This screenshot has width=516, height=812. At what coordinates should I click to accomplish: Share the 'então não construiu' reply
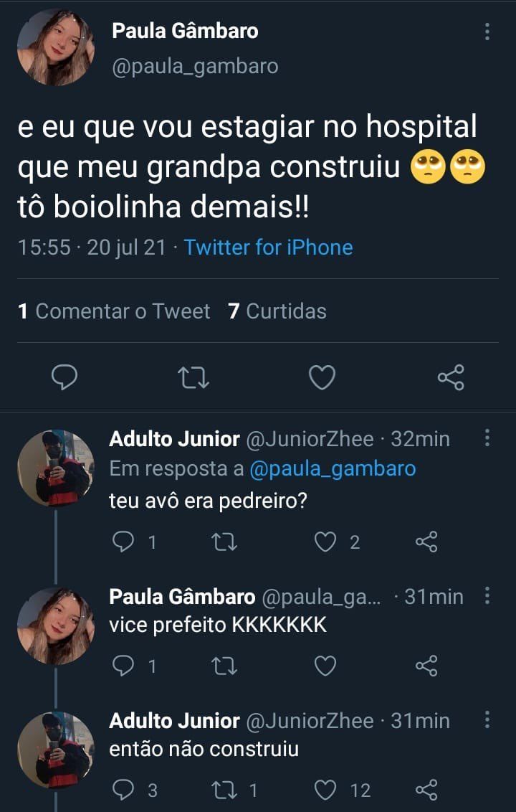[x=426, y=790]
